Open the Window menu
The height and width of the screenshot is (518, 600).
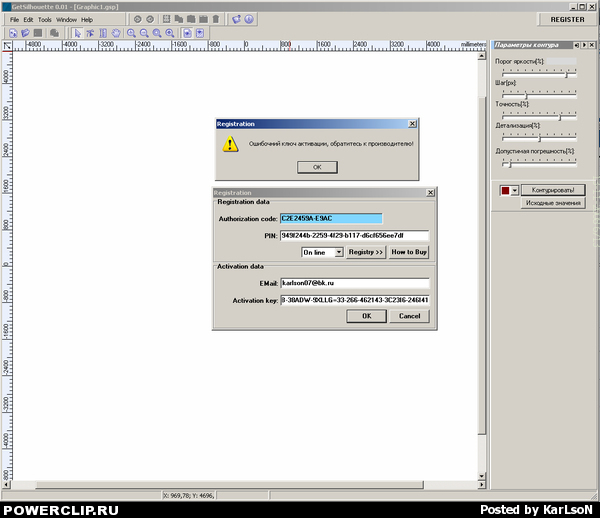(x=66, y=19)
